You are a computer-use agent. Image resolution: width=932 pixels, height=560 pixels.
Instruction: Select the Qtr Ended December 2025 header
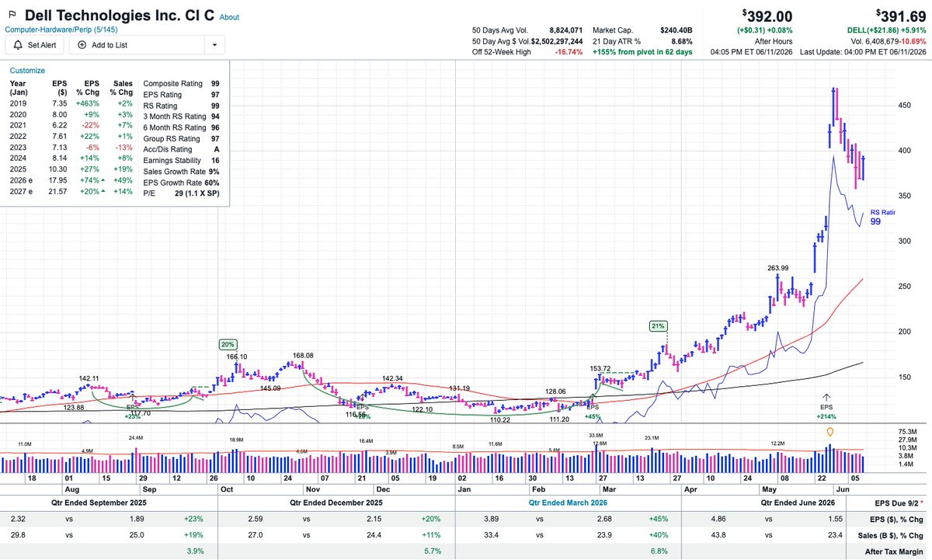(x=336, y=502)
